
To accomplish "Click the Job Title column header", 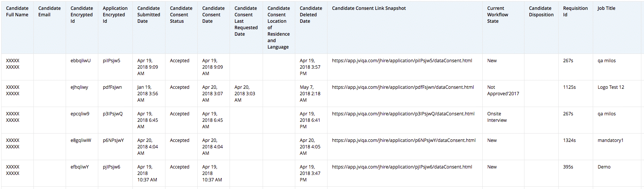I will (x=606, y=8).
